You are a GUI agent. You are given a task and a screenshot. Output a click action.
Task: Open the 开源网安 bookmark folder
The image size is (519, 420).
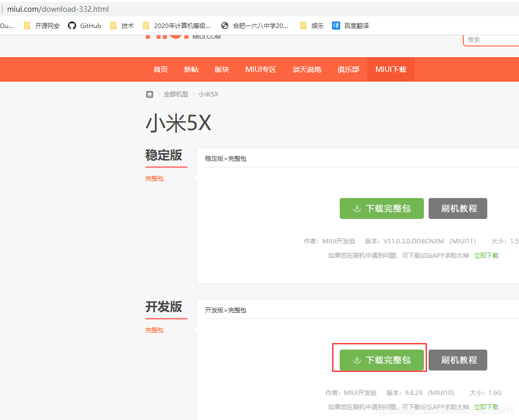(x=42, y=26)
